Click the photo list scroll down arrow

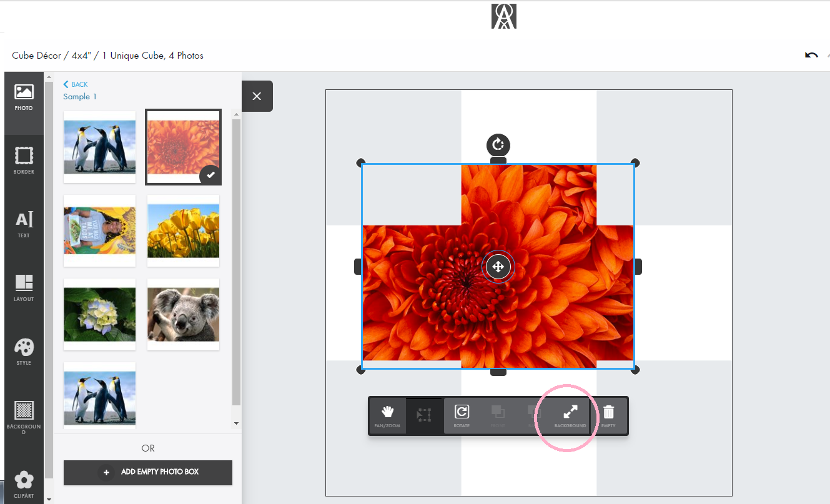click(x=236, y=423)
